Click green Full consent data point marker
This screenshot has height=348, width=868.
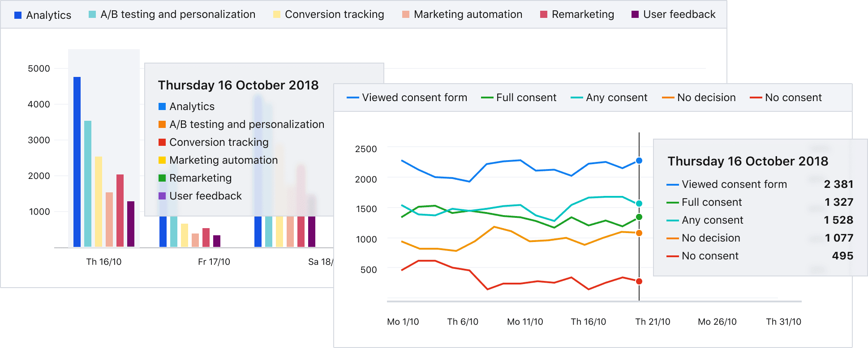pos(639,217)
